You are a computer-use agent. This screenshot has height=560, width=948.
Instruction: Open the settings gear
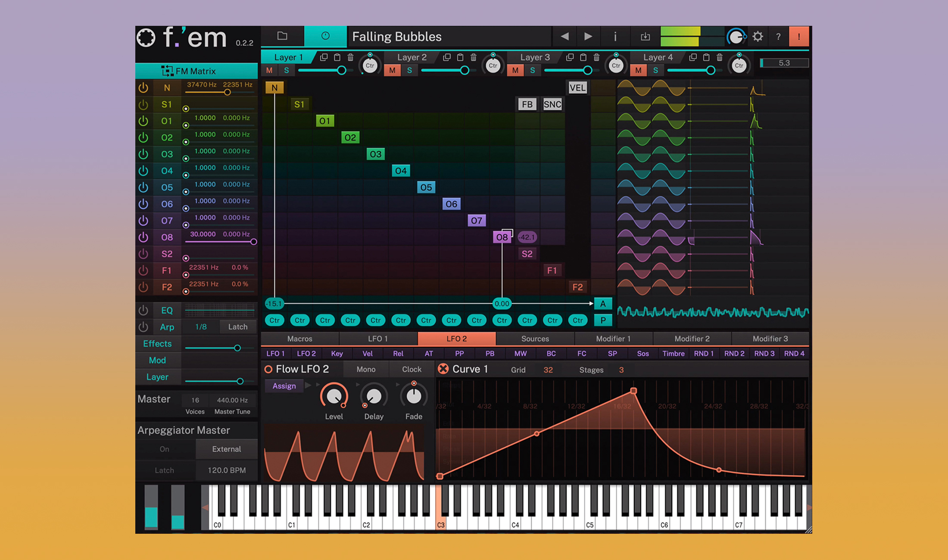pos(758,36)
